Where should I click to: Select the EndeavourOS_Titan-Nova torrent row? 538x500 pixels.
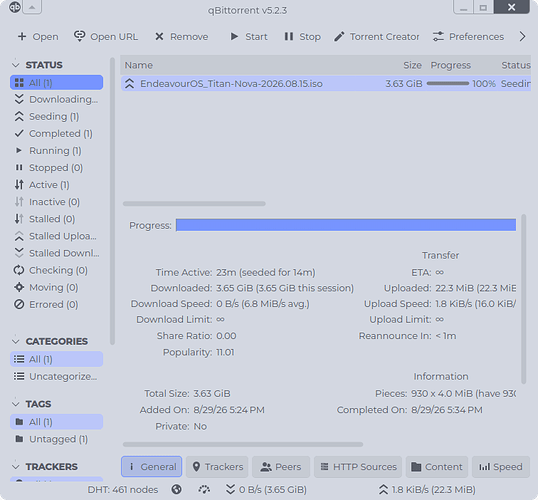[326, 84]
